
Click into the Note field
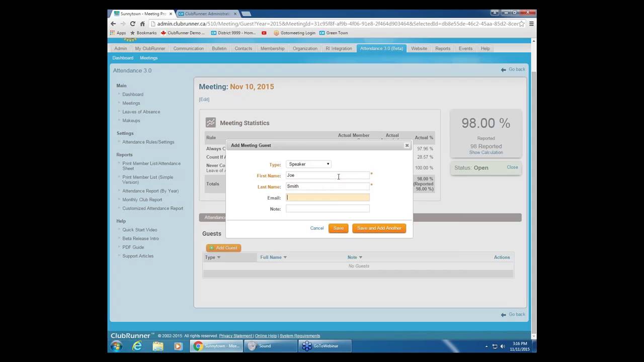[x=328, y=209]
